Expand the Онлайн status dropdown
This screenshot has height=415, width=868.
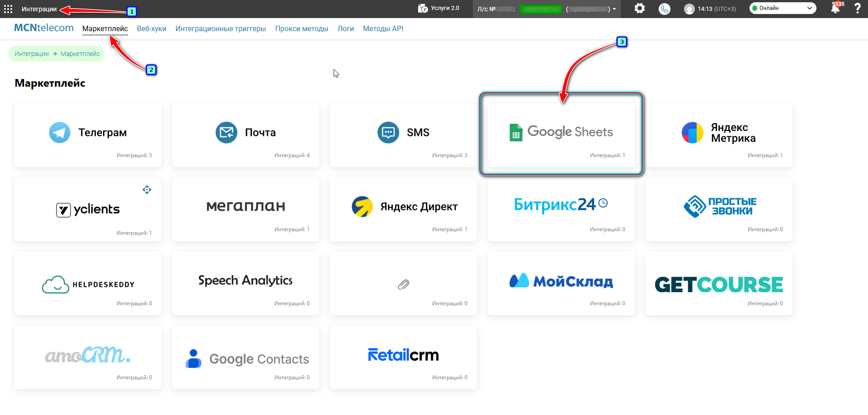pyautogui.click(x=783, y=8)
